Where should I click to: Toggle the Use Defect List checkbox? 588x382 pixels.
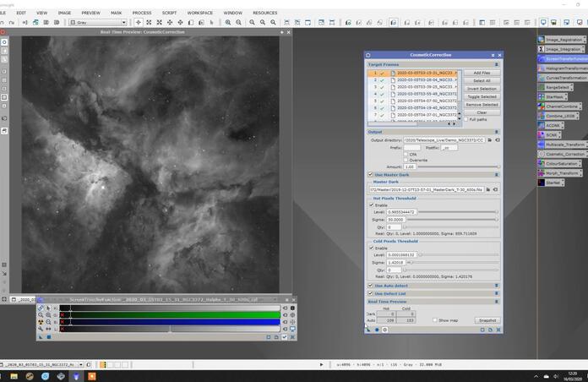click(x=371, y=293)
